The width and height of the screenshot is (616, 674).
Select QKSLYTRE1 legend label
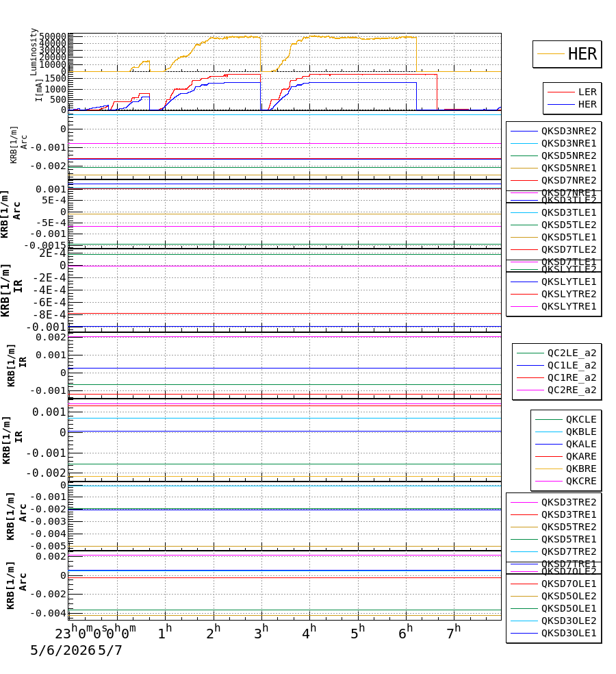(x=569, y=306)
